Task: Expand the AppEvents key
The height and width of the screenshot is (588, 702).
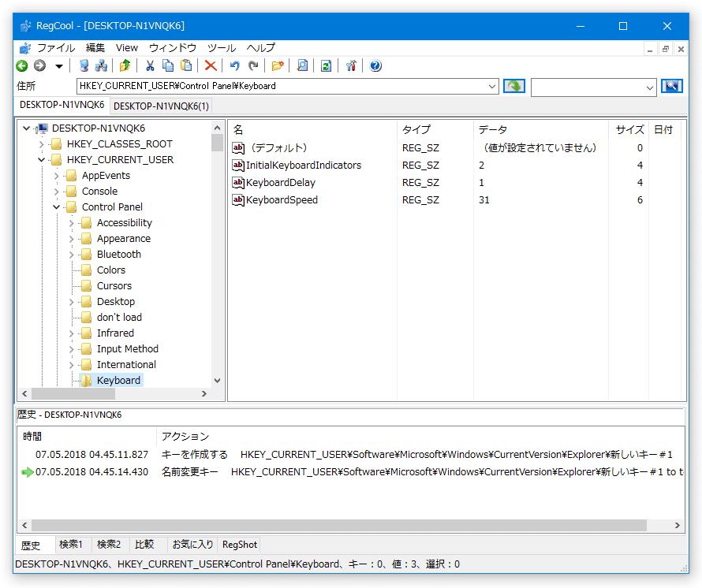Action: (57, 176)
